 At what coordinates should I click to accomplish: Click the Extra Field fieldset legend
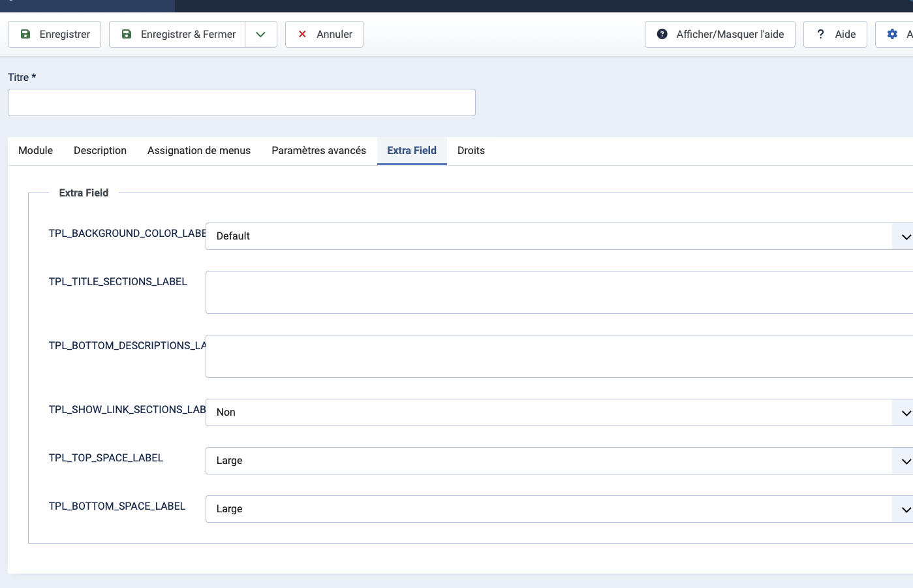84,193
